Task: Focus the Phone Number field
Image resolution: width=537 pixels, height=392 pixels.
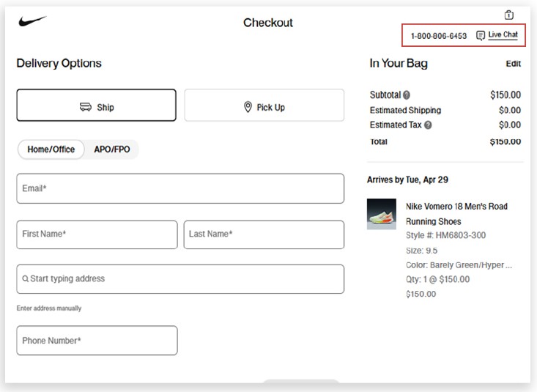Action: [97, 340]
